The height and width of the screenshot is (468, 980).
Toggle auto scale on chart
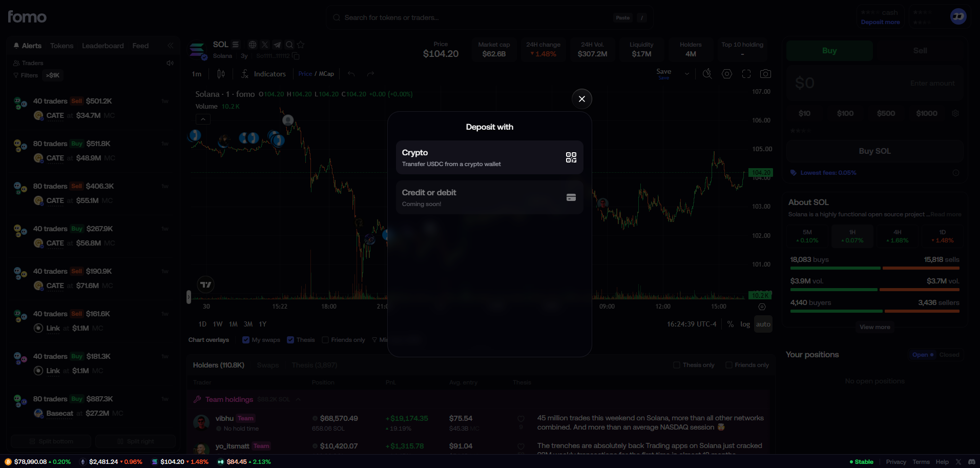763,324
